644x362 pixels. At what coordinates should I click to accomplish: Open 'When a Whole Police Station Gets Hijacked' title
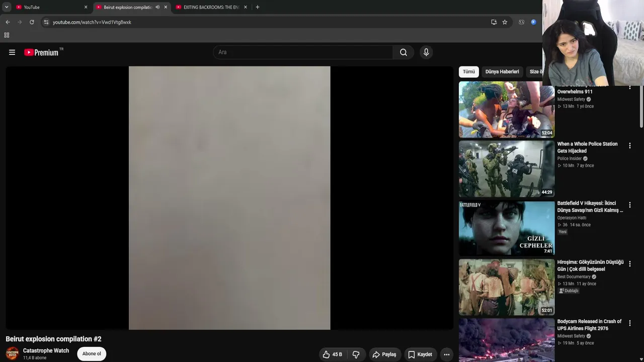[x=587, y=147]
